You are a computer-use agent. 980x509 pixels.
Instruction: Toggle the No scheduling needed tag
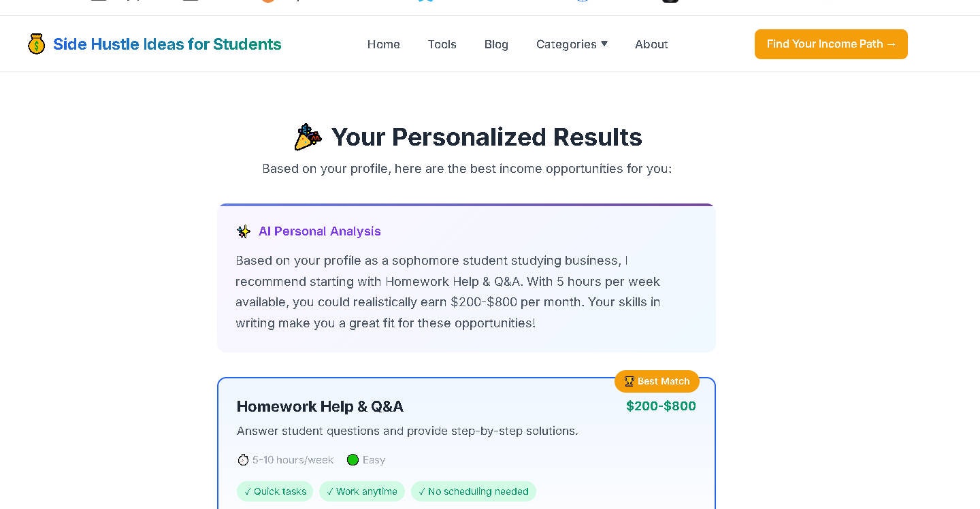point(474,491)
